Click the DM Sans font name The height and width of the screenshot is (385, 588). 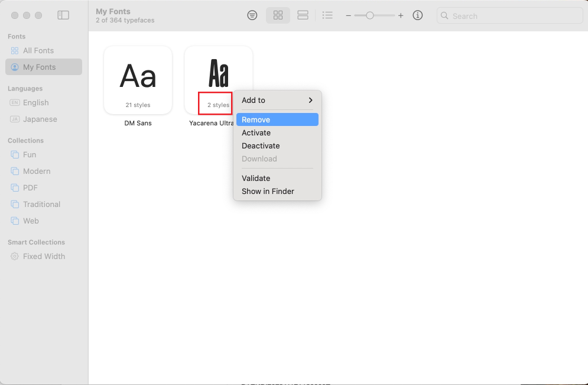point(138,123)
